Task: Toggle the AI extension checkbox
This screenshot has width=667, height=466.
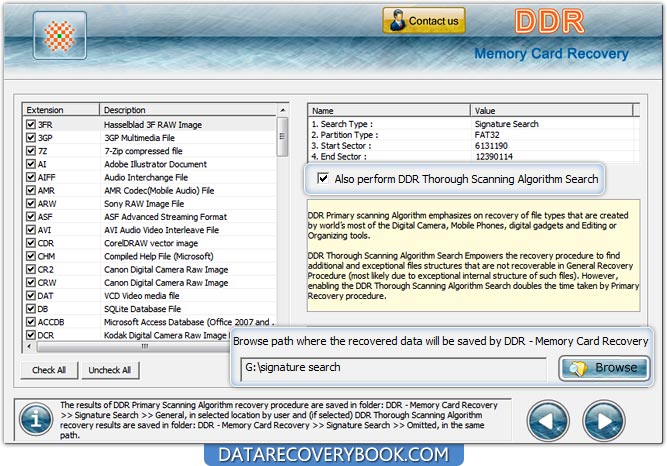Action: click(x=31, y=164)
